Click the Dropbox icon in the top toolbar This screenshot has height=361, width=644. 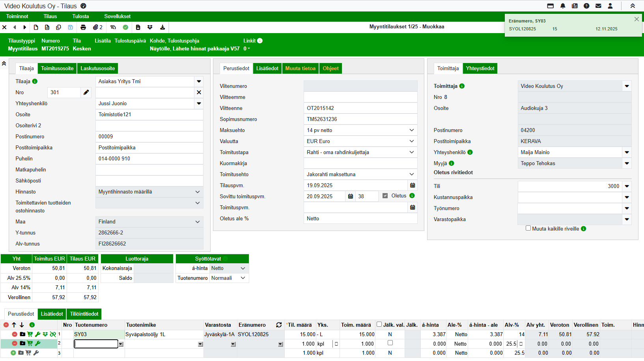click(150, 27)
